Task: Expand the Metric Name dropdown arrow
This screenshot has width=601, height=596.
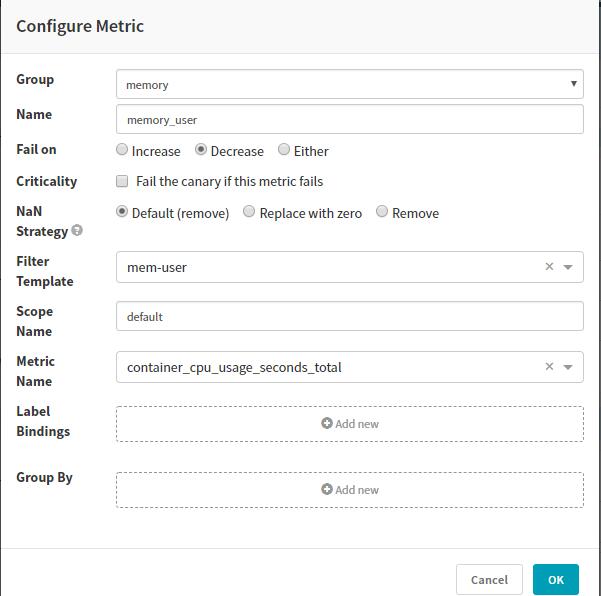Action: coord(568,367)
